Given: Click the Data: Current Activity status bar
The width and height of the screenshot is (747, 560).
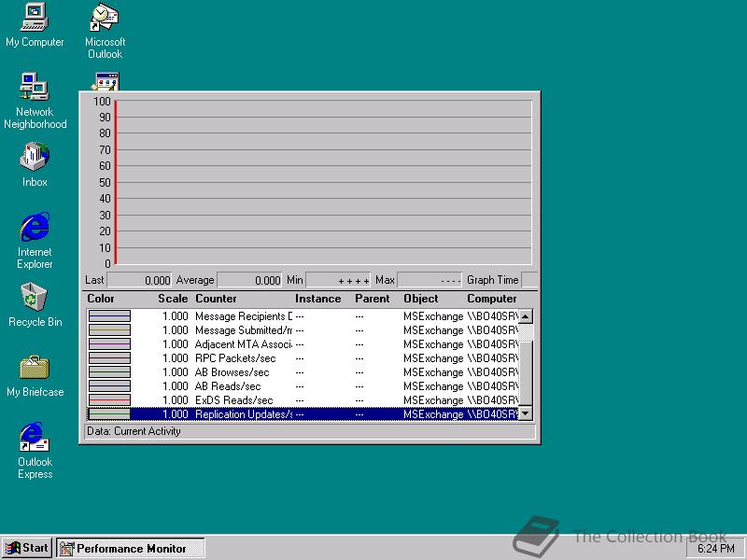Looking at the screenshot, I should pyautogui.click(x=310, y=431).
